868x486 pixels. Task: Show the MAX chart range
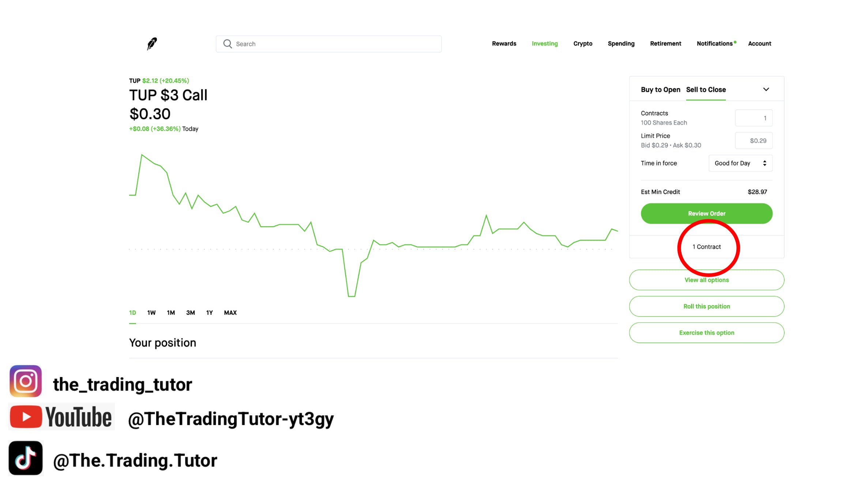coord(230,313)
